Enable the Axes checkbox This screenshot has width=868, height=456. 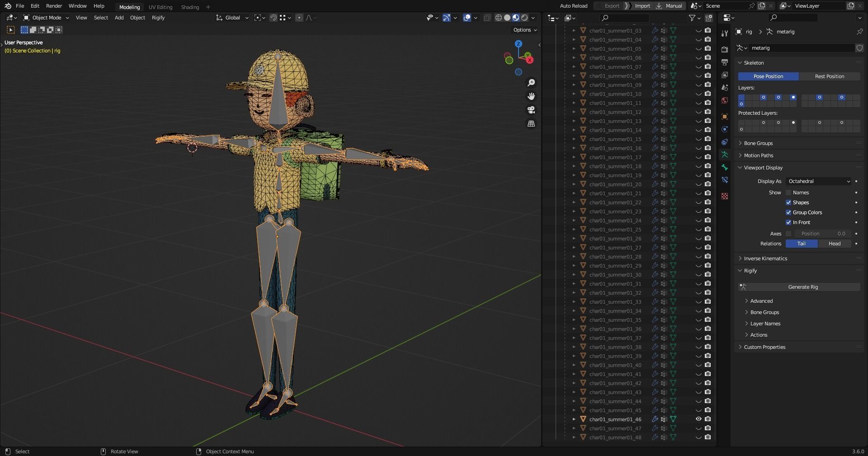tap(788, 234)
